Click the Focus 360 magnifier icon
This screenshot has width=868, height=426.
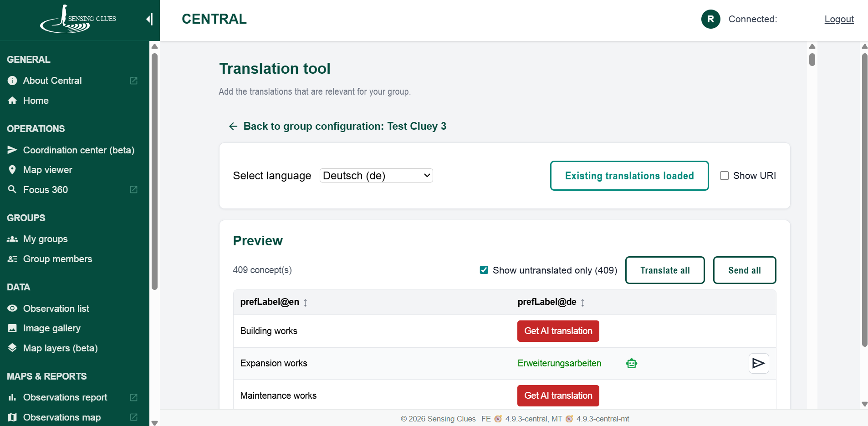(x=12, y=189)
